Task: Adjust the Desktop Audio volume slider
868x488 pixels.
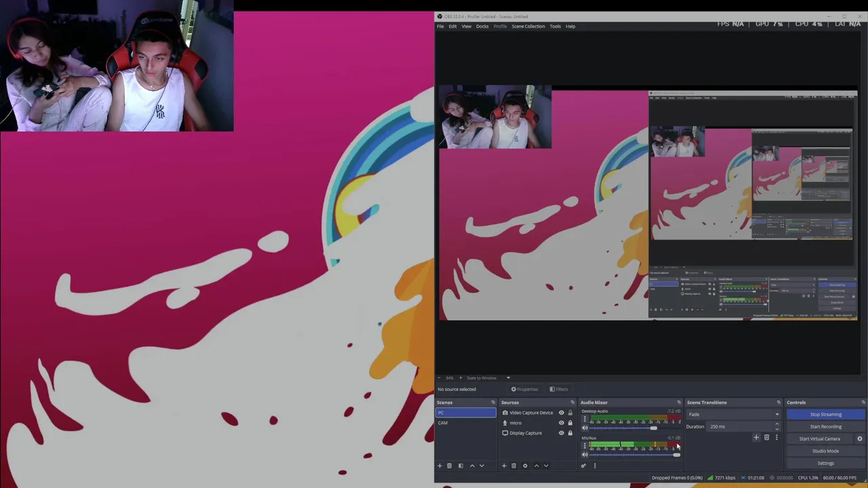Action: click(653, 428)
